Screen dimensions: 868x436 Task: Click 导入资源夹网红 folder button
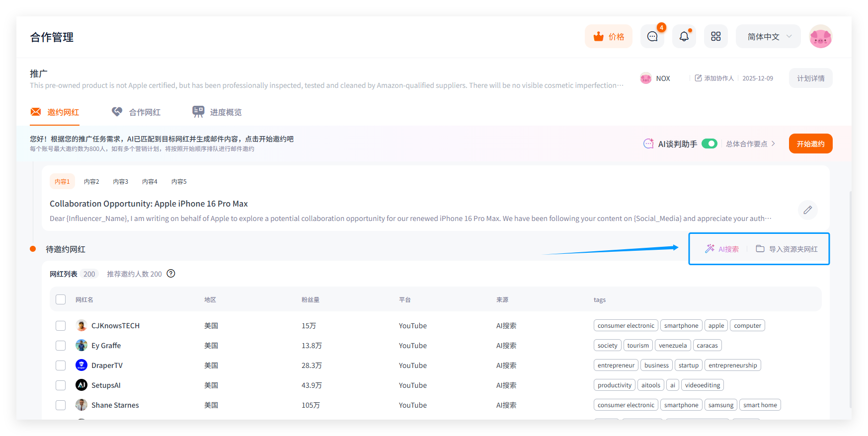[787, 249]
